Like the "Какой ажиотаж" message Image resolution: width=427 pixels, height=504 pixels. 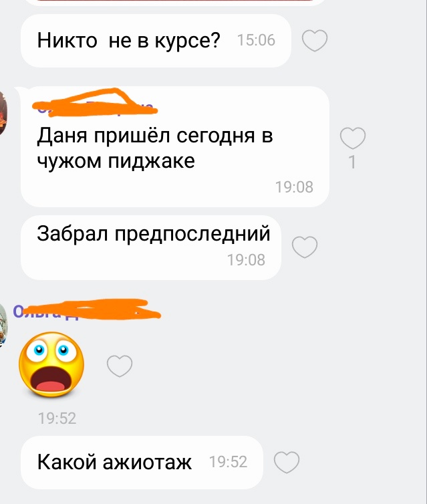[287, 462]
